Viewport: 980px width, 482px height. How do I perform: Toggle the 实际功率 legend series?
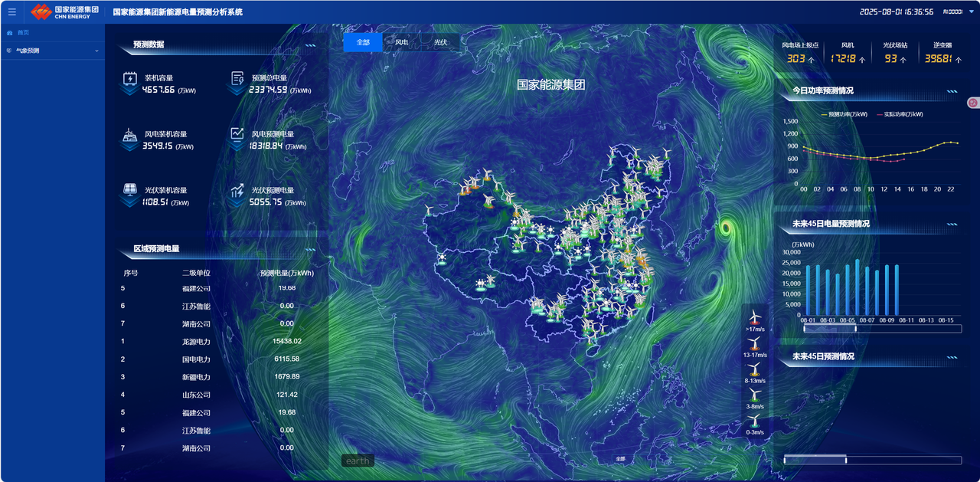click(x=899, y=114)
